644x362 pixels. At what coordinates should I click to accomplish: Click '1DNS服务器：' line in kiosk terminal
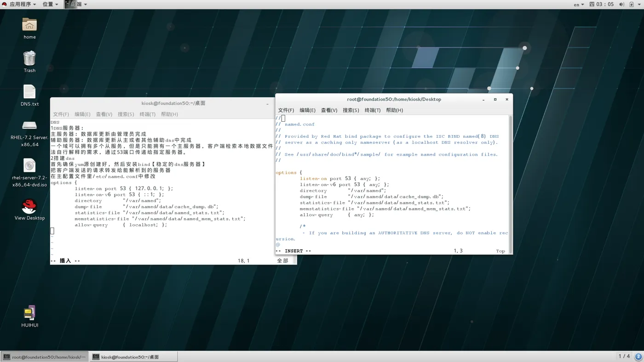[67, 128]
